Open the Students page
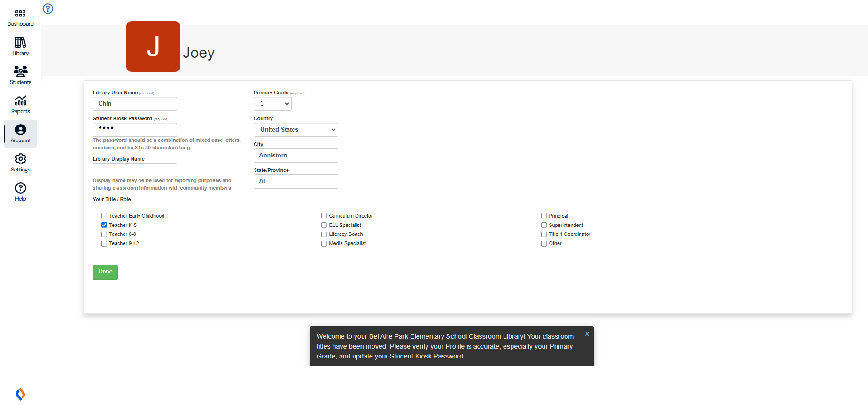868x405 pixels. coord(20,76)
